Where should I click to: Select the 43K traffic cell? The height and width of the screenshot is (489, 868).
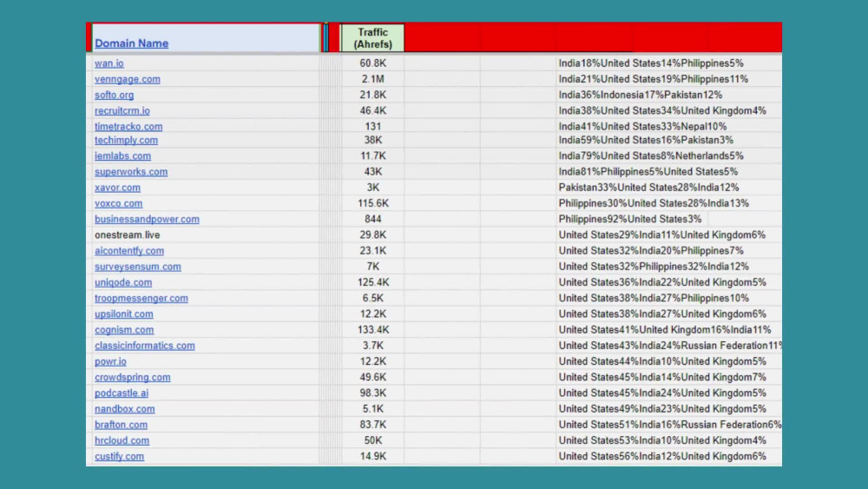[x=372, y=172]
